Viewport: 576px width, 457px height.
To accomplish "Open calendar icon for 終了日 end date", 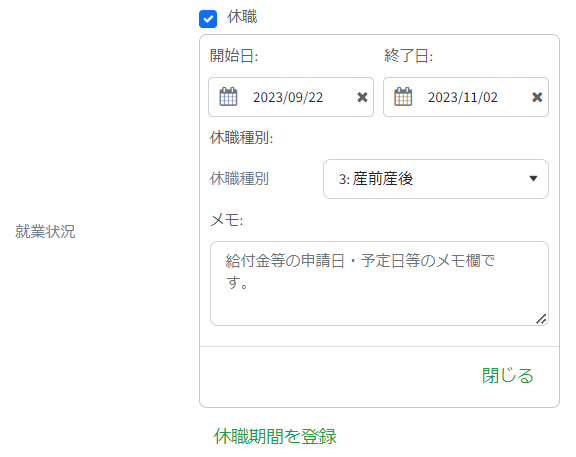I will pos(403,97).
